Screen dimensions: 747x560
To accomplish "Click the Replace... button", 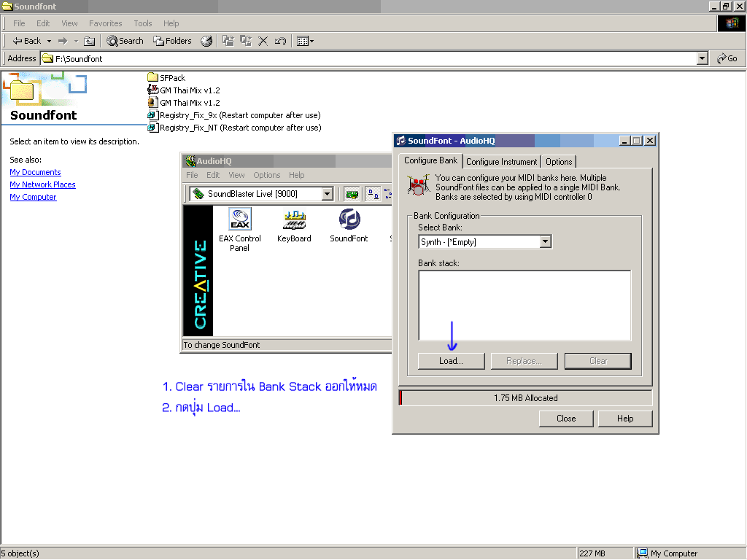I will (x=524, y=361).
